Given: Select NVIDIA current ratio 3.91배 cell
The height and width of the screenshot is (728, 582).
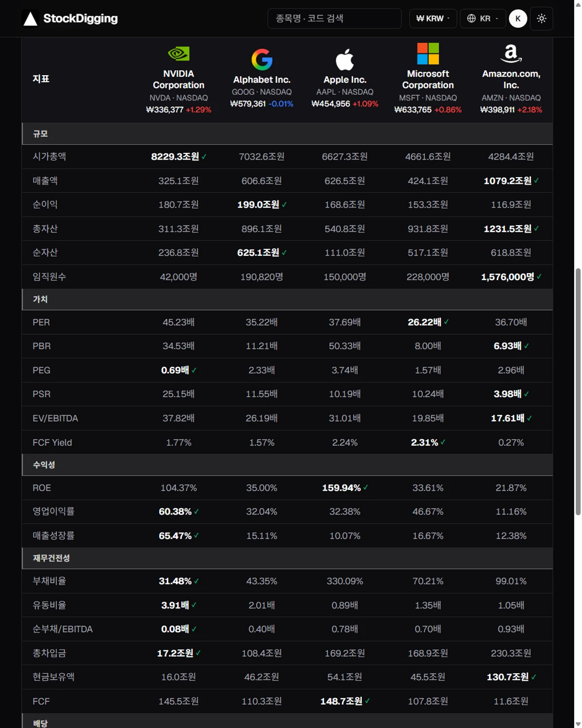Looking at the screenshot, I should [x=178, y=605].
